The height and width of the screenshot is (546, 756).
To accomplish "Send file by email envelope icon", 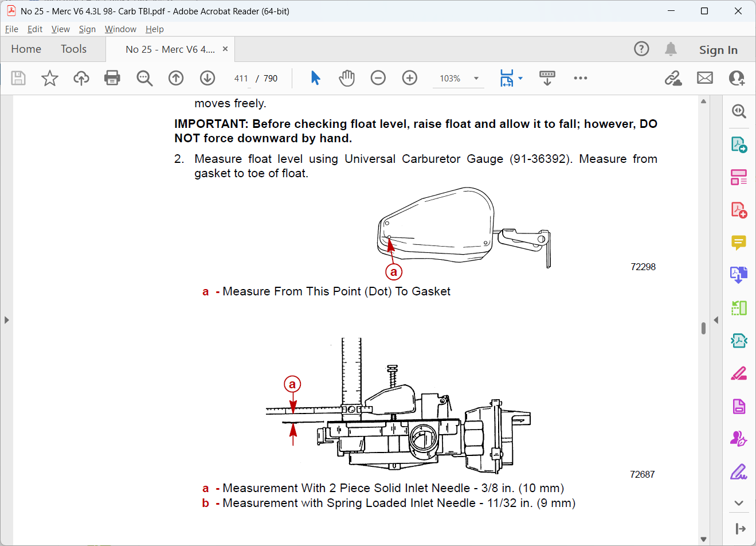I will pos(705,78).
